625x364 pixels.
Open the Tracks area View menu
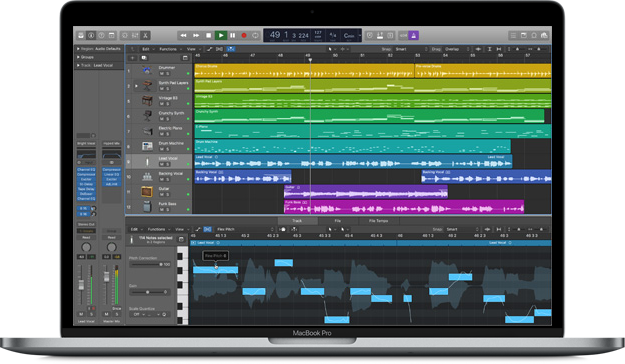pos(193,49)
